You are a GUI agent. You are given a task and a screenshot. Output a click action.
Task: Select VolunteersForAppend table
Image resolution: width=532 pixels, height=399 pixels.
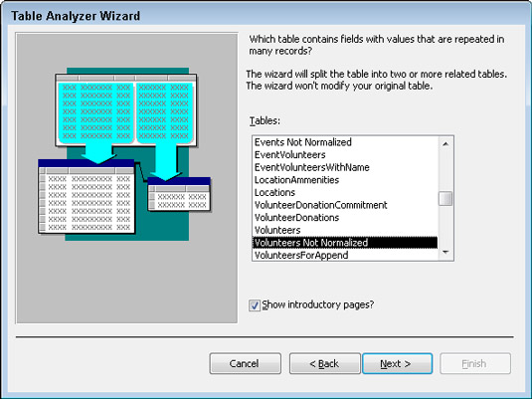coord(345,255)
